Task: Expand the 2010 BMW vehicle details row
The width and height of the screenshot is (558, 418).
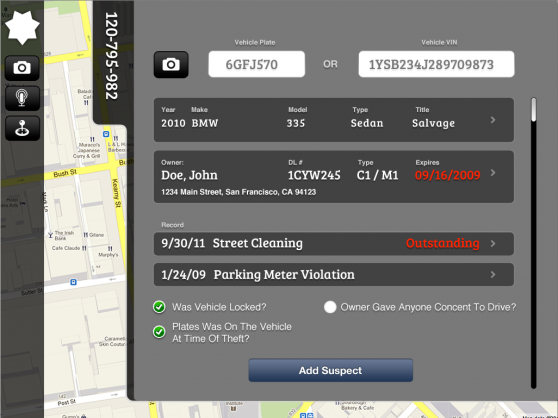Action: pos(493,120)
